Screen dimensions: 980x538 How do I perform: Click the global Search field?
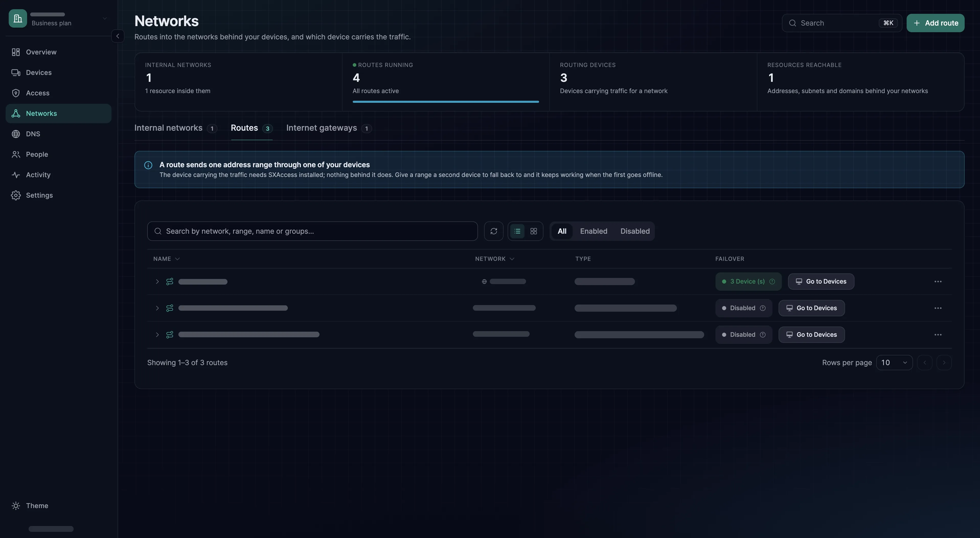click(x=841, y=23)
